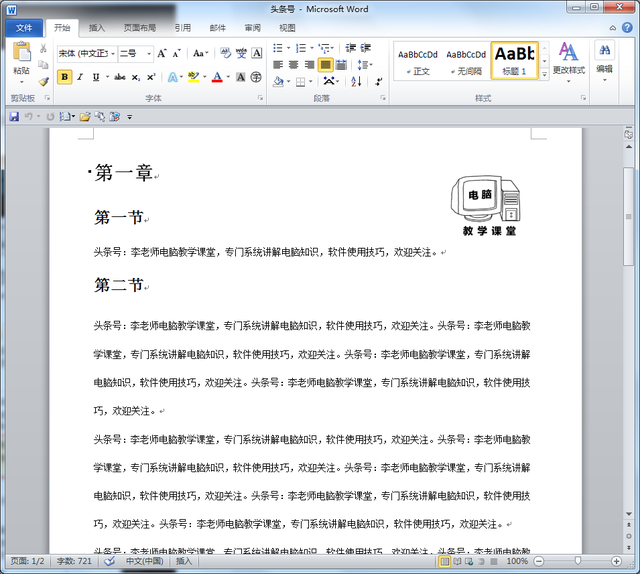Toggle Character Shading
This screenshot has height=574, width=640.
click(241, 77)
